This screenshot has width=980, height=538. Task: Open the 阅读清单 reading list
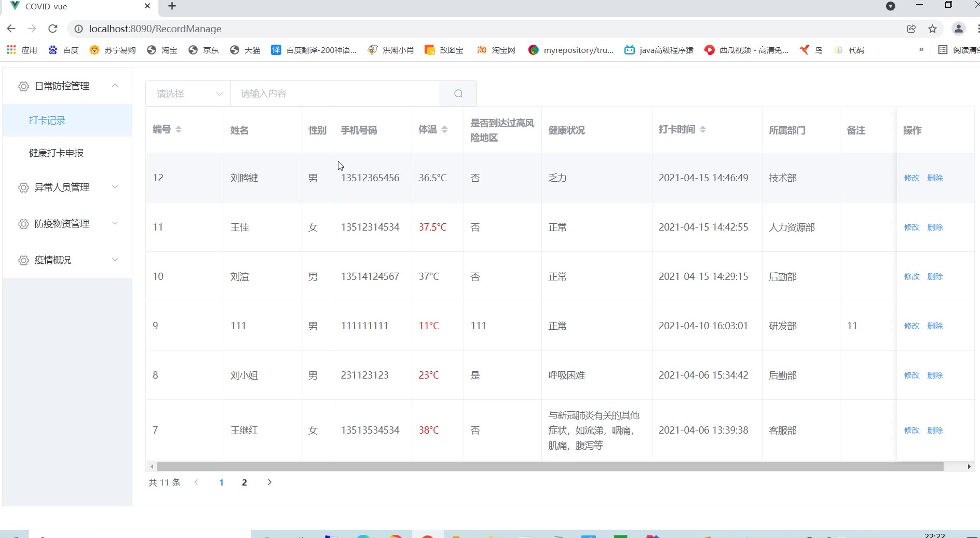click(959, 50)
